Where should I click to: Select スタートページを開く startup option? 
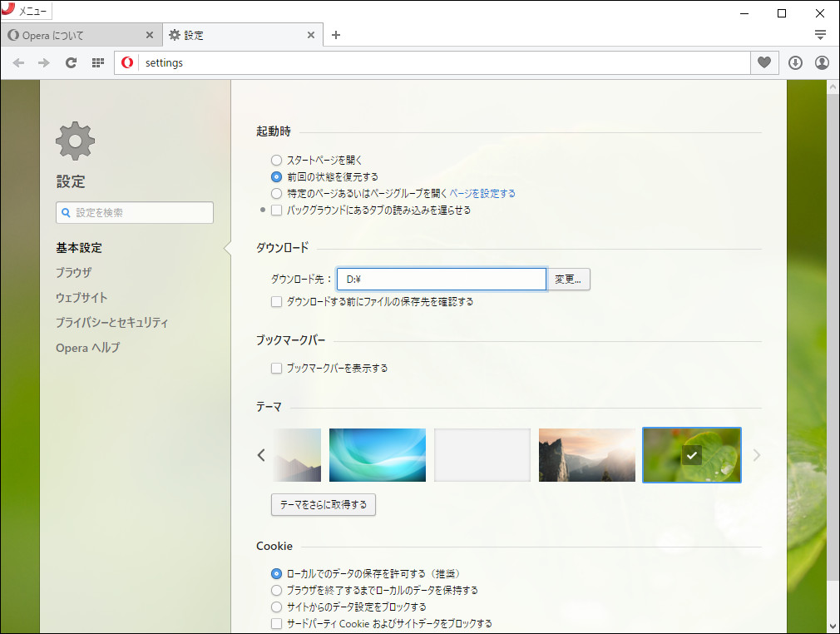275,160
